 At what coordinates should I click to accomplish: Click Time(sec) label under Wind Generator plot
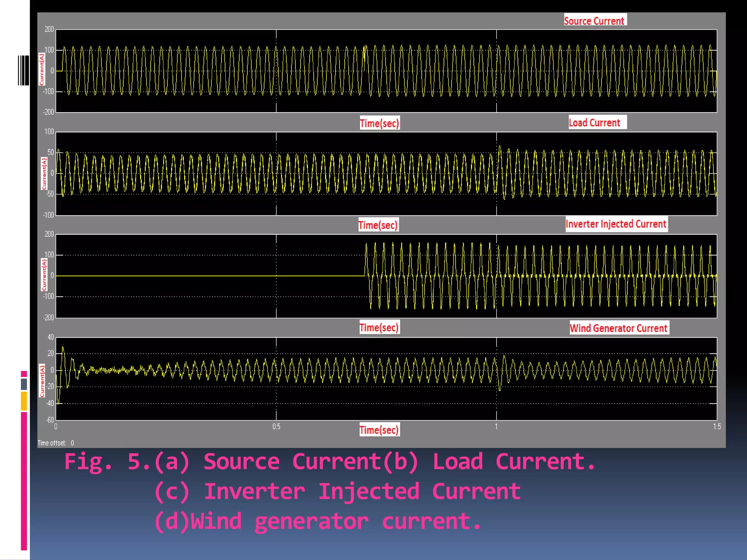pos(379,429)
